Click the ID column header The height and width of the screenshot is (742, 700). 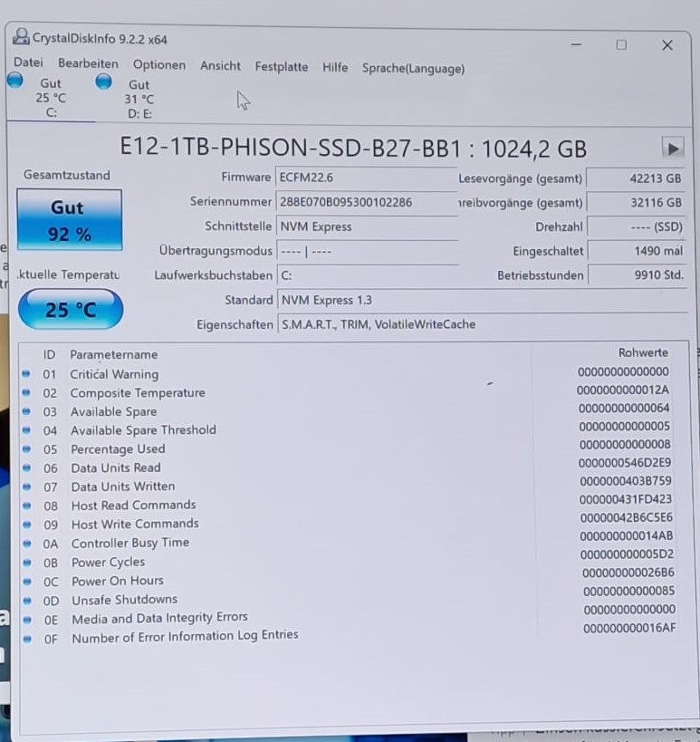coord(49,354)
